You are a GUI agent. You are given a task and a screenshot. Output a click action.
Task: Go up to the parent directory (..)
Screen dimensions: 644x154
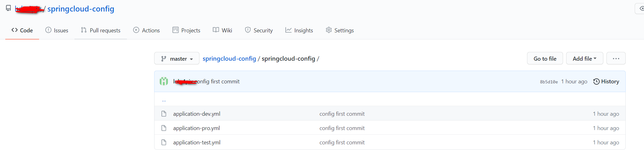pyautogui.click(x=164, y=100)
